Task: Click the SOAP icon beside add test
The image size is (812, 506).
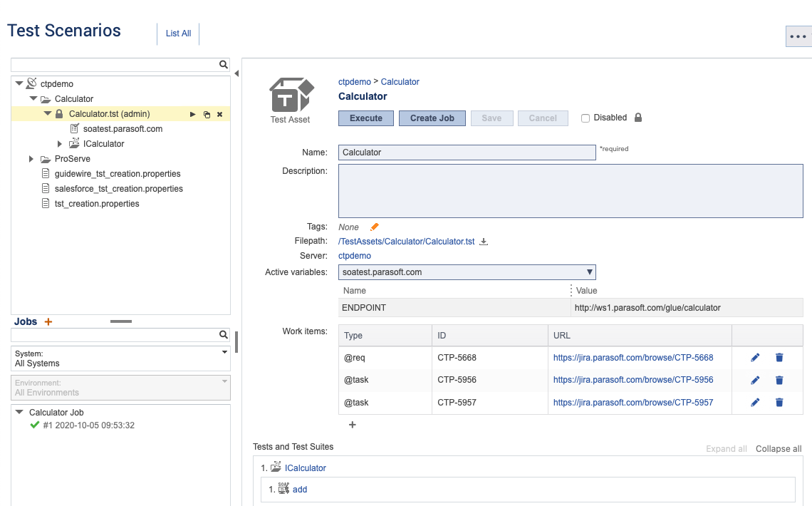Action: 283,488
